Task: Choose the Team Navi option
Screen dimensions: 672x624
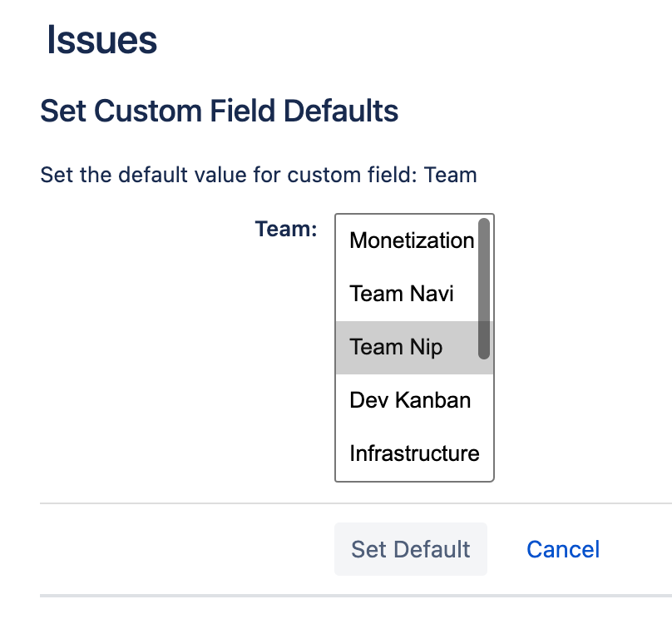Action: [402, 294]
